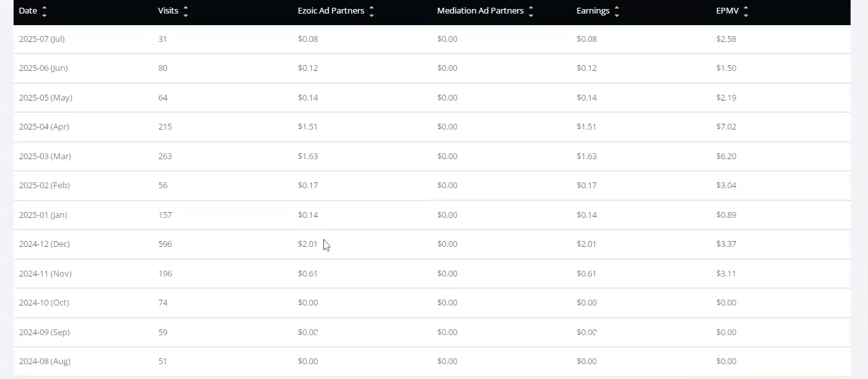Sort table by Visits column header text
868x379 pixels.
pyautogui.click(x=168, y=11)
